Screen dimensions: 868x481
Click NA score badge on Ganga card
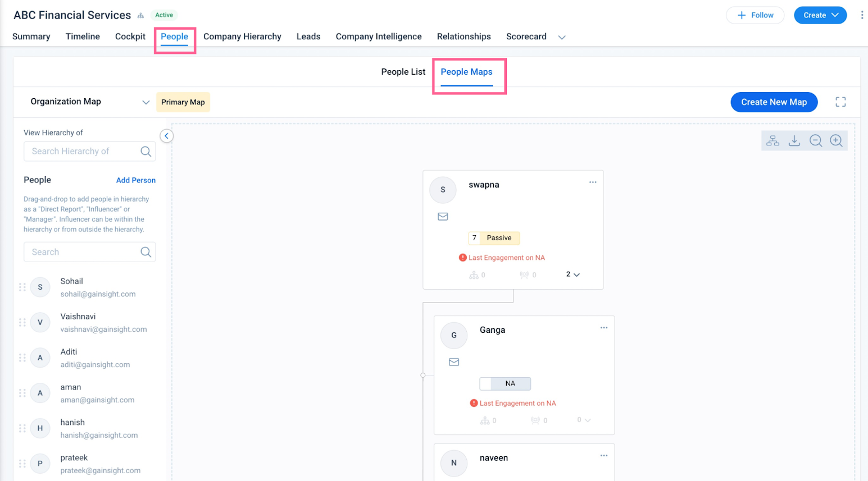[505, 383]
